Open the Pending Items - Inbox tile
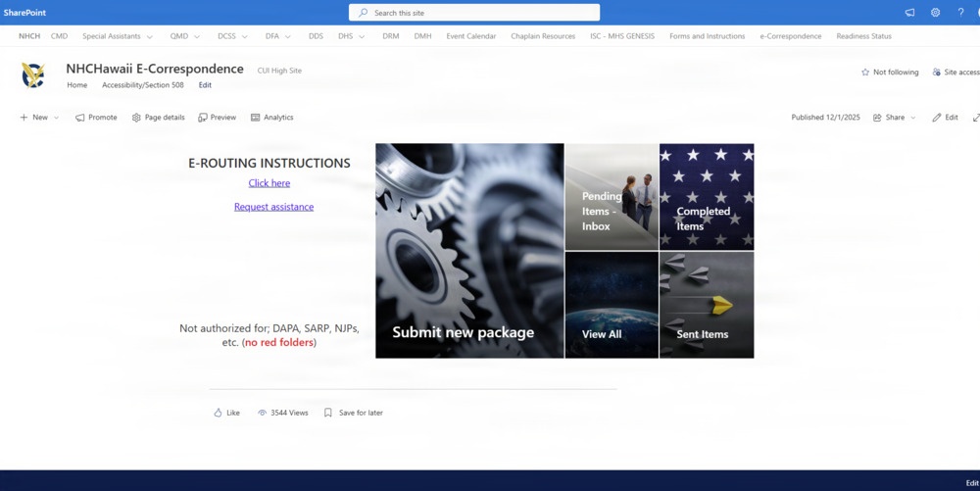980x491 pixels. click(x=612, y=197)
